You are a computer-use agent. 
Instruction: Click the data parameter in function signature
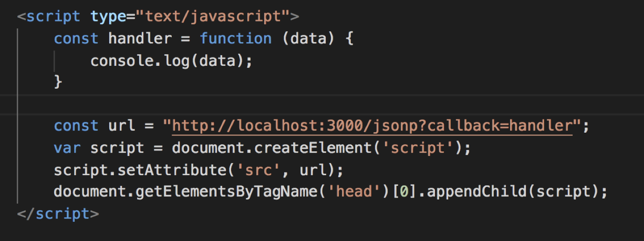[308, 38]
